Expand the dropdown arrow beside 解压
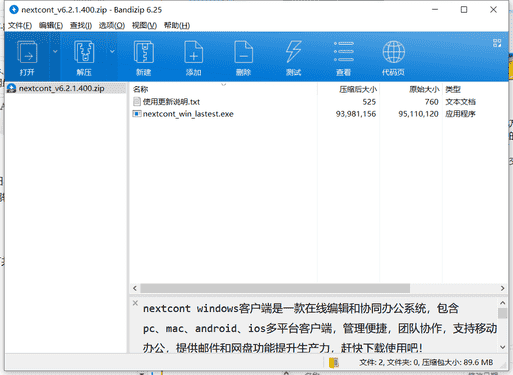Image resolution: width=513 pixels, height=375 pixels. click(x=112, y=51)
